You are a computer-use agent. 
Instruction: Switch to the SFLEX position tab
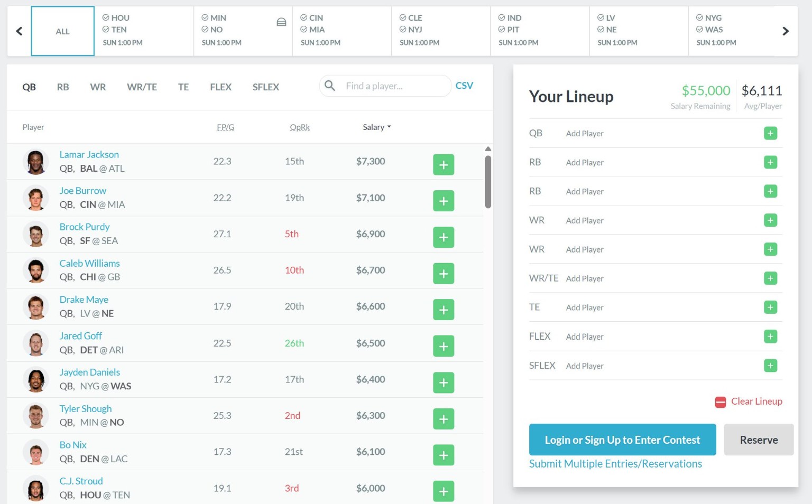point(265,87)
